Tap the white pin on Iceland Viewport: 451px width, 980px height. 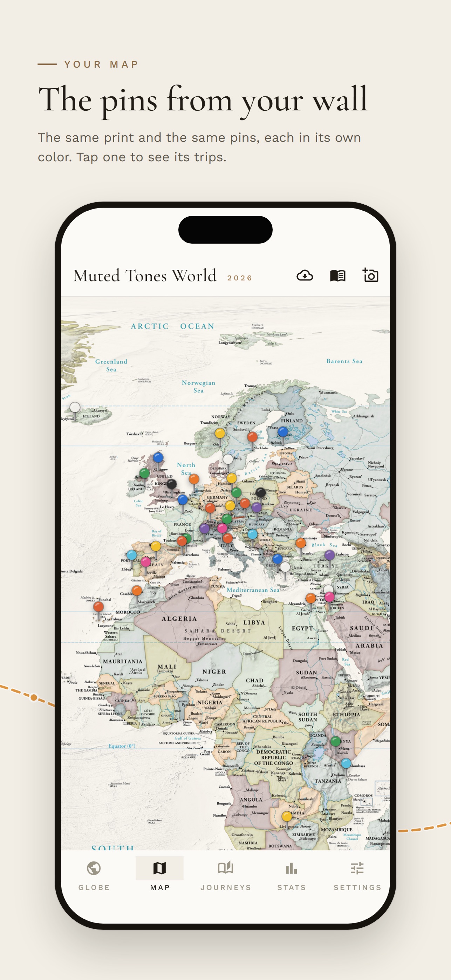tap(75, 407)
